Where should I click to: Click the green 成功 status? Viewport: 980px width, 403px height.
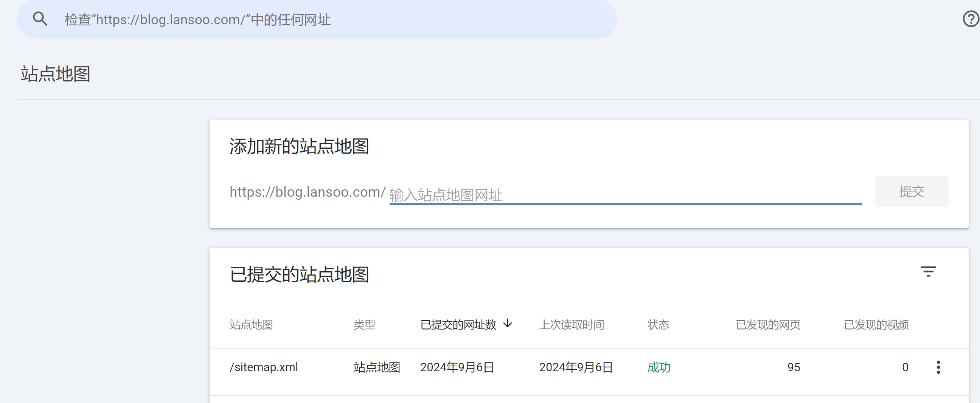click(x=659, y=367)
